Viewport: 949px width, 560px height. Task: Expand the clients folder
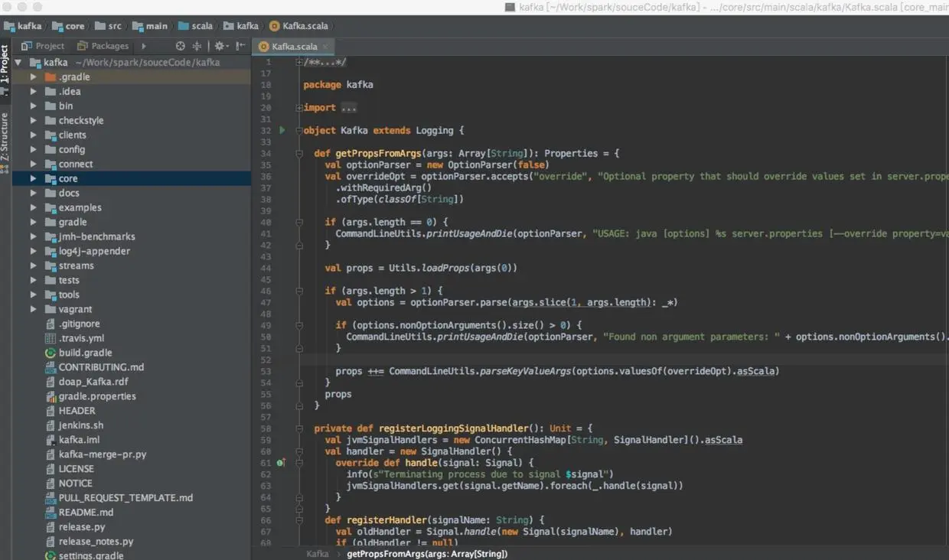pyautogui.click(x=33, y=135)
